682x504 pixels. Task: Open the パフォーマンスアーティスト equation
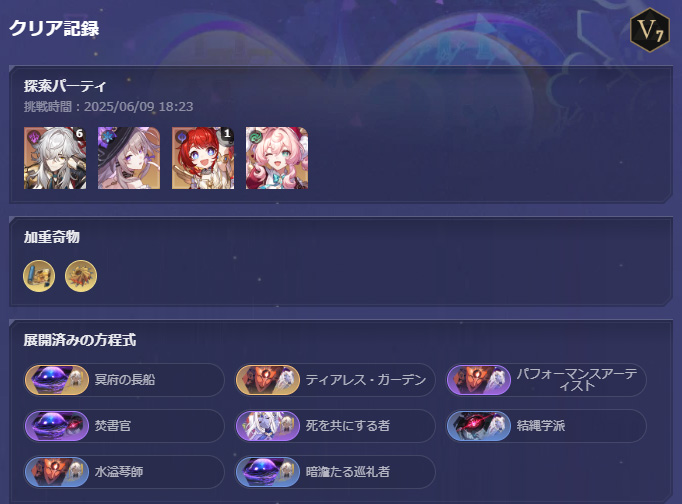tap(546, 380)
